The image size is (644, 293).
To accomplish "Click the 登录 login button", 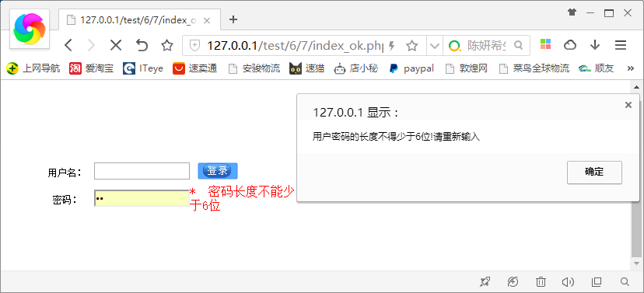I will (218, 171).
